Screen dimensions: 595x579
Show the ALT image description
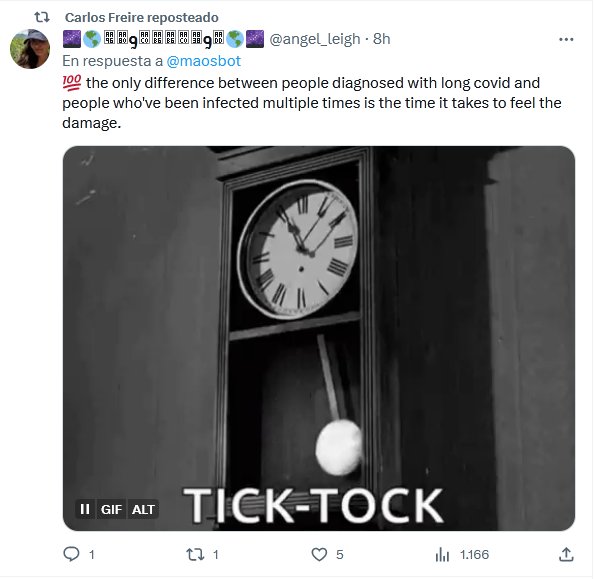pos(143,509)
